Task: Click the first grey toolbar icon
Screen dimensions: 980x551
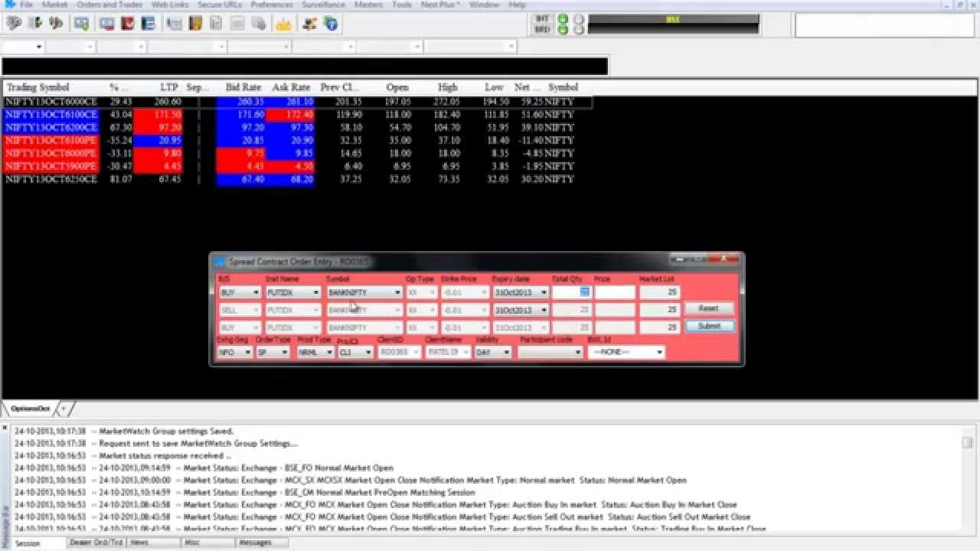Action: click(x=13, y=24)
